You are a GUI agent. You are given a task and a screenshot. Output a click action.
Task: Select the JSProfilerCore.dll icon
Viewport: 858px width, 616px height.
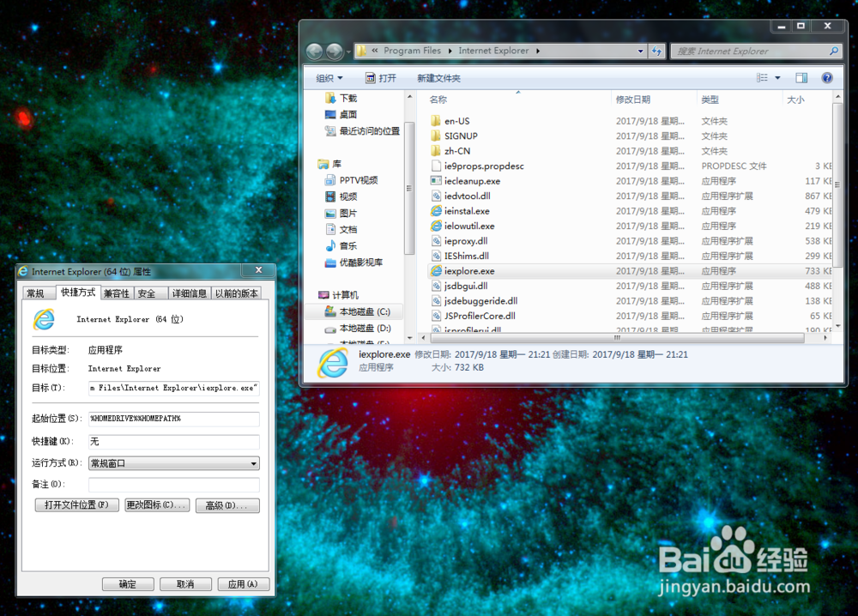[x=436, y=316]
